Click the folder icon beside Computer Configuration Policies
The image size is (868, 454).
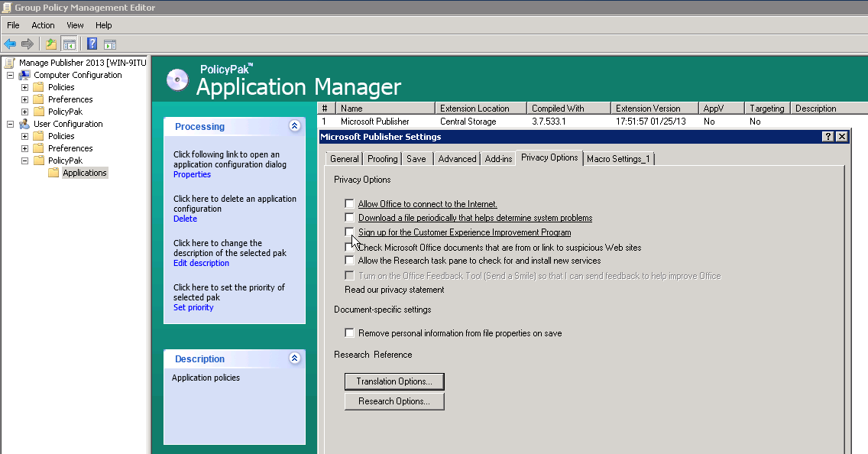[38, 87]
